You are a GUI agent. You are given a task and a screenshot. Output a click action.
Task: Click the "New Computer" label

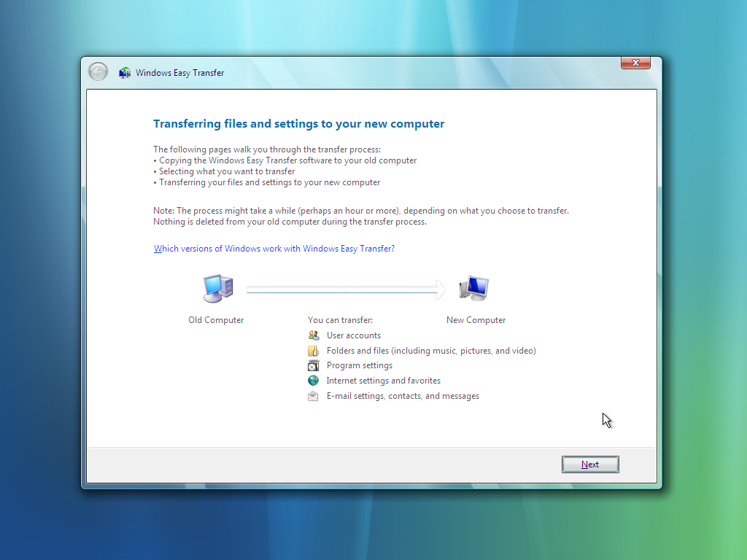click(476, 320)
